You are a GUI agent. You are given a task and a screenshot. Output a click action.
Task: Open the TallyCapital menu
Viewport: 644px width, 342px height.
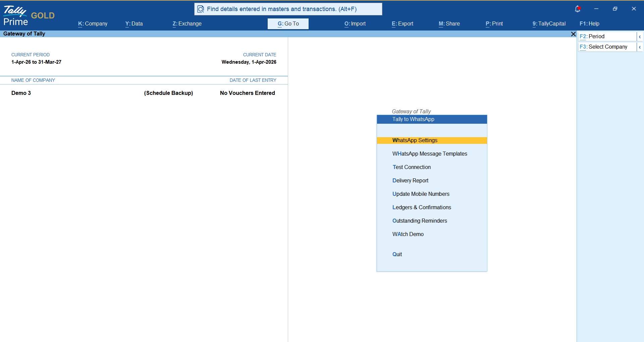point(549,24)
